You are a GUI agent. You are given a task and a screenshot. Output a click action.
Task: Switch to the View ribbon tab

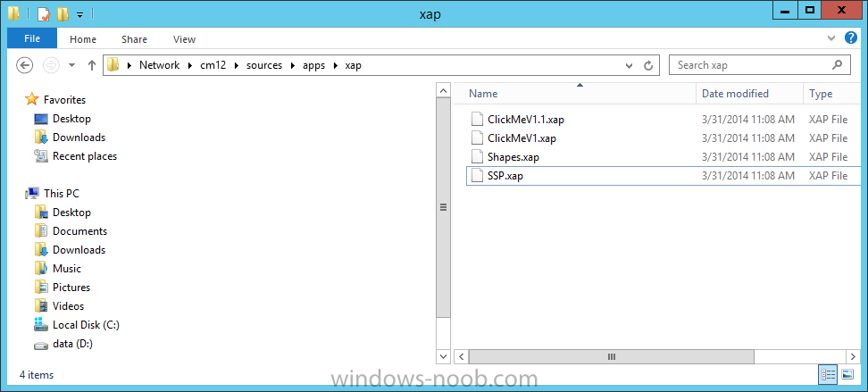point(184,39)
